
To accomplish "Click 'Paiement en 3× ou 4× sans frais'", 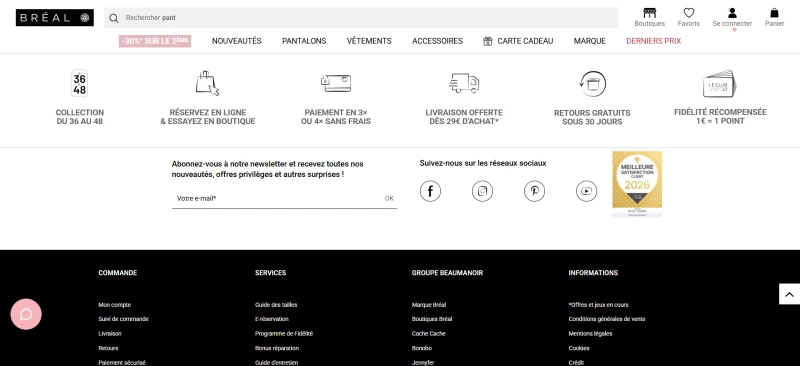I will click(x=336, y=117).
